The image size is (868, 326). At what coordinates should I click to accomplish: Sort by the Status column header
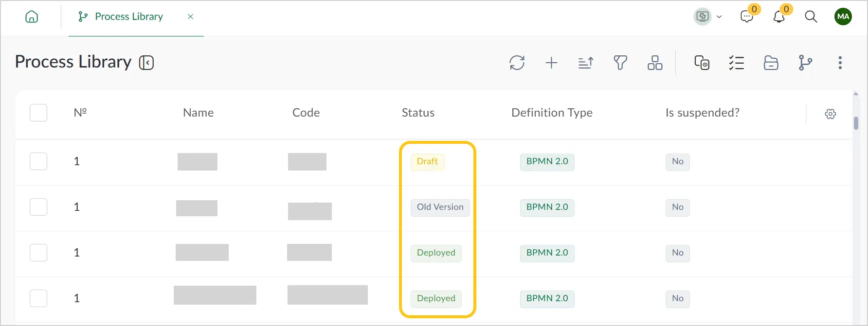[x=418, y=113]
